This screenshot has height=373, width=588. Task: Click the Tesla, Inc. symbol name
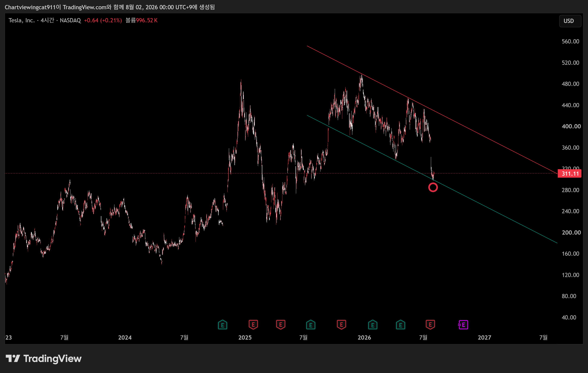22,20
